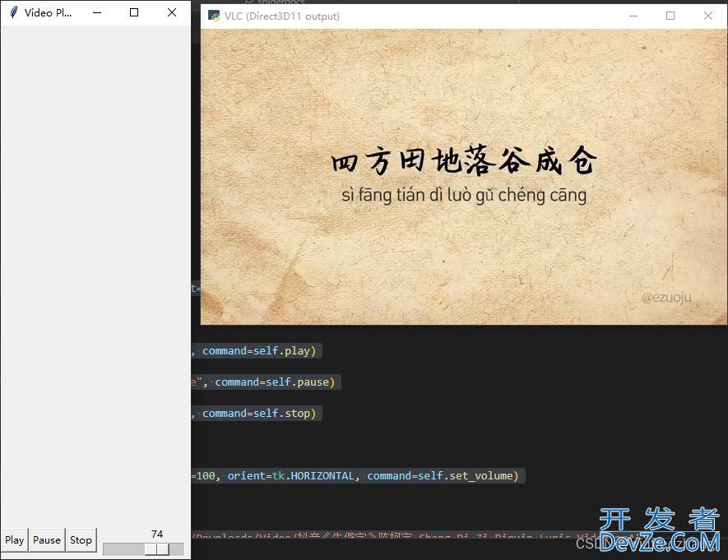Image resolution: width=728 pixels, height=560 pixels.
Task: Click the VLC window's Python icon
Action: 214,16
